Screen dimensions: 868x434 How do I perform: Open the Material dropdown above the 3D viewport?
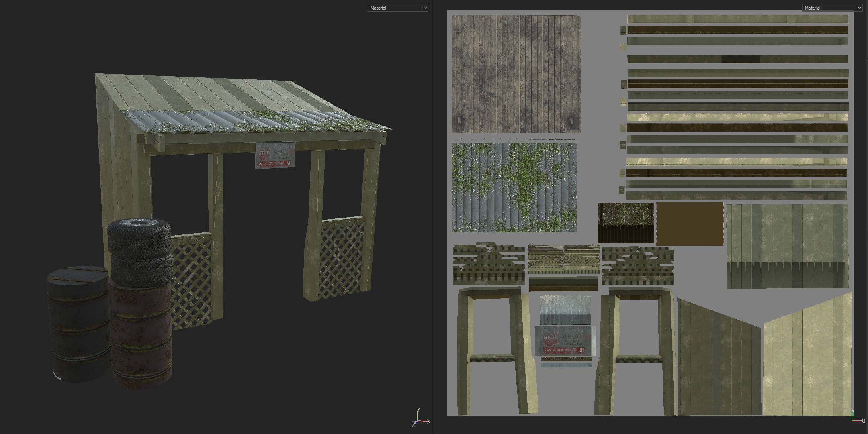398,8
